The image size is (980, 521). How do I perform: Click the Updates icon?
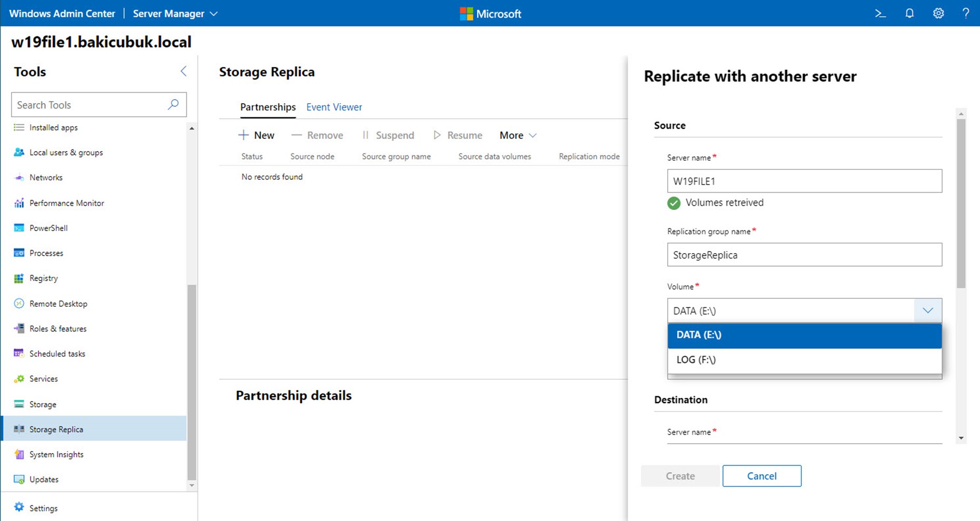tap(19, 479)
